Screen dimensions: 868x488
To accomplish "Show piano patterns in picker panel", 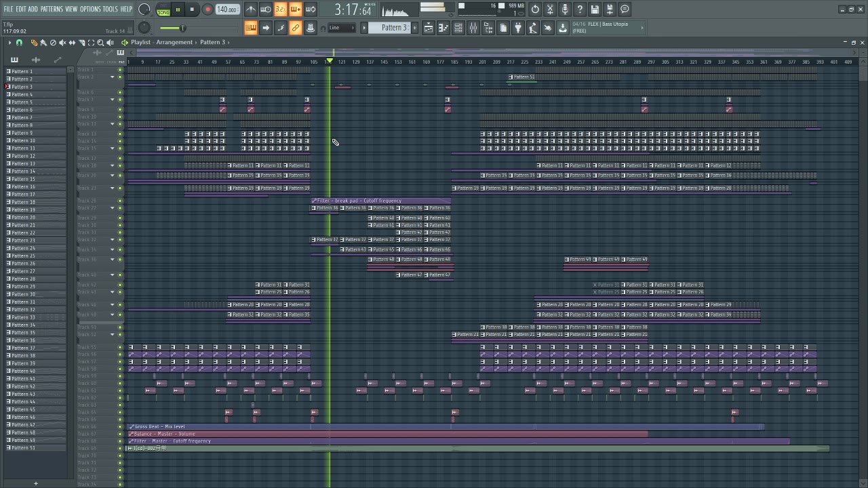I will coord(14,60).
